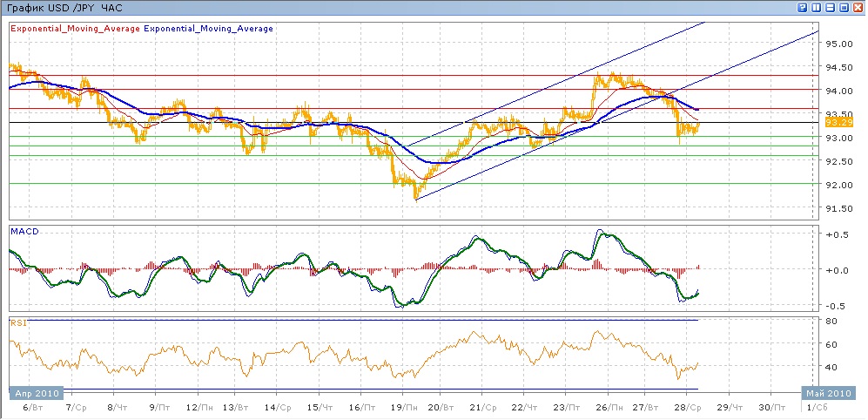Click the 21/Ср date label
Screen dimensions: 868x420
pyautogui.click(x=484, y=407)
